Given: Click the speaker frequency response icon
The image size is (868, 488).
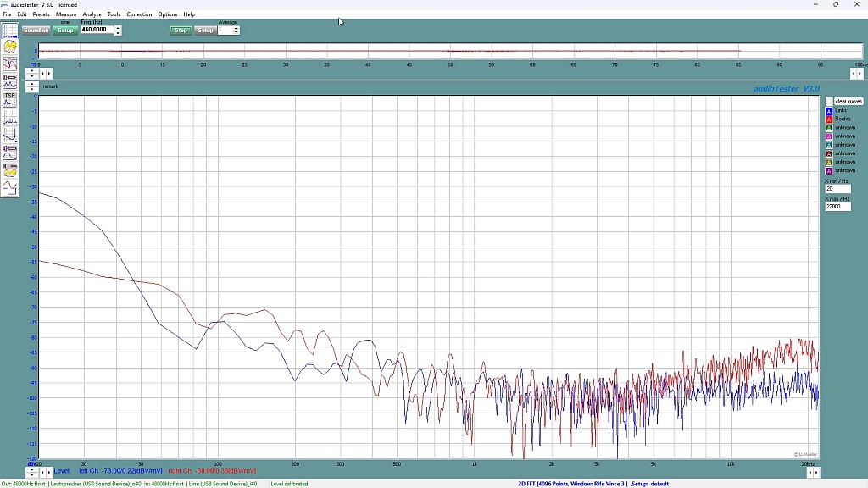Looking at the screenshot, I should click(x=10, y=152).
